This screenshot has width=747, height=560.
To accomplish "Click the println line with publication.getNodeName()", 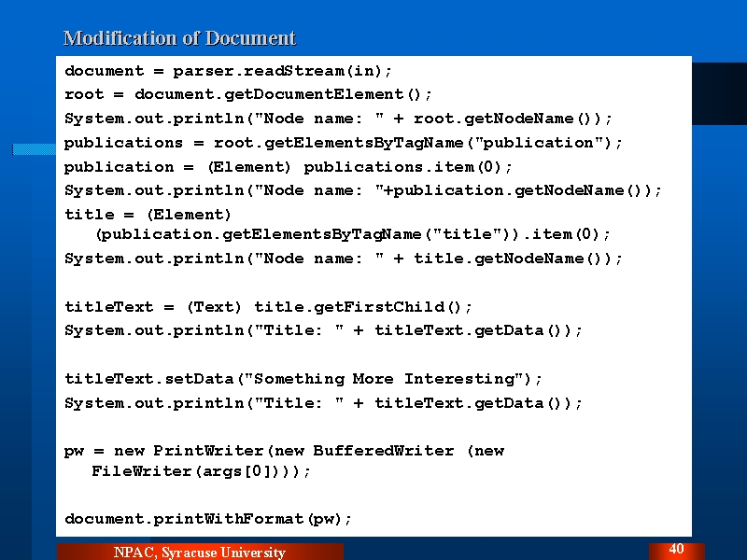I will pyautogui.click(x=363, y=190).
